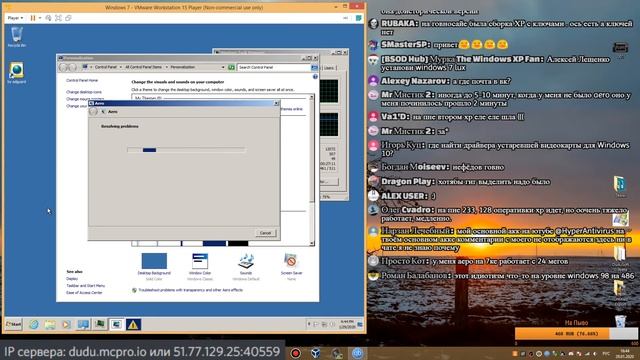The height and width of the screenshot is (360, 640).
Task: Click the orange donation progress bar
Action: pyautogui.click(x=576, y=333)
